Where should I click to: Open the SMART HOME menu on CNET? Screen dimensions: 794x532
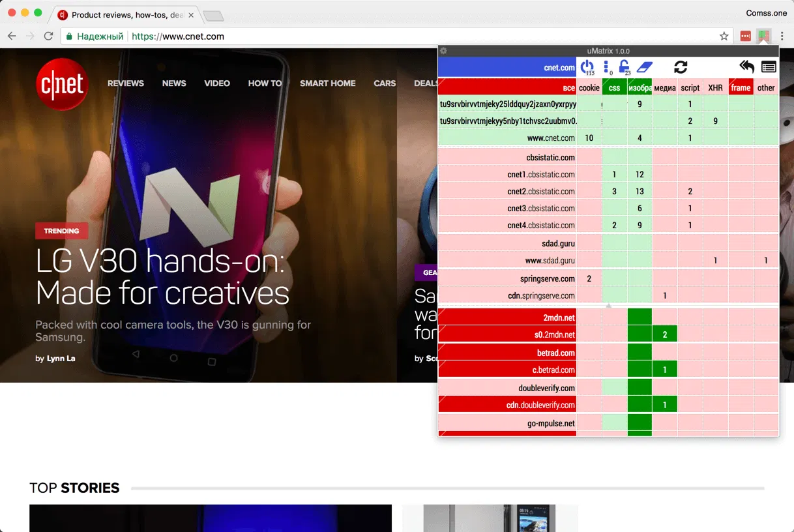click(328, 83)
